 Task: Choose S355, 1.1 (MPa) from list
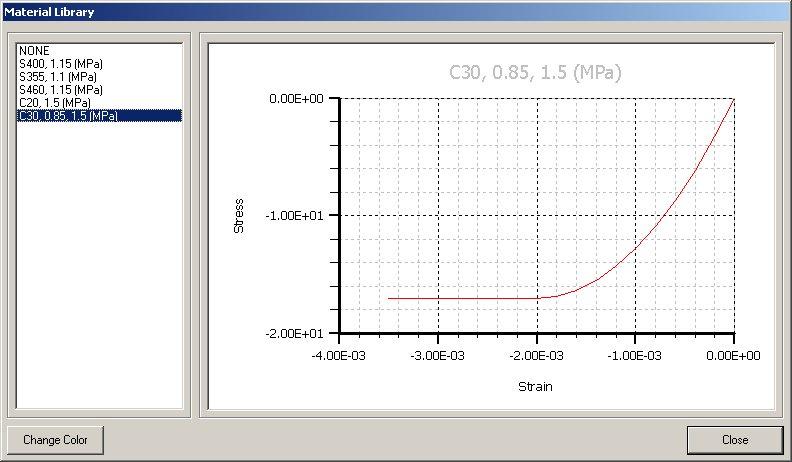click(58, 76)
